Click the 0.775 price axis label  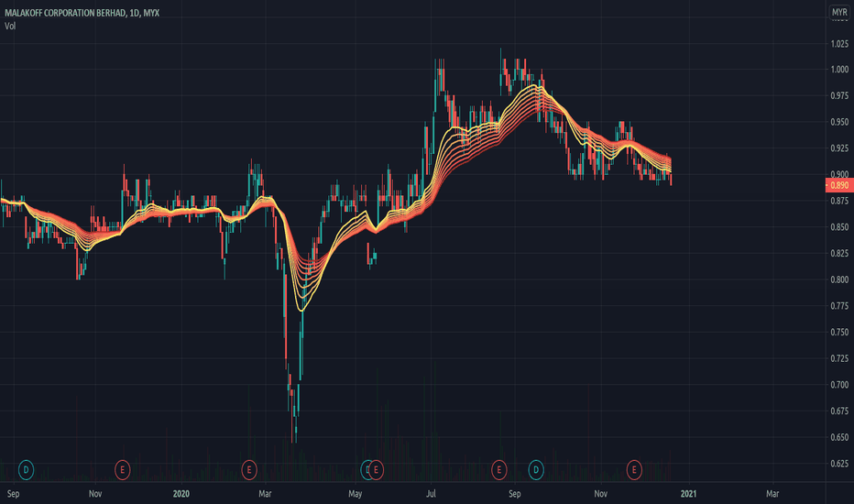coord(839,306)
